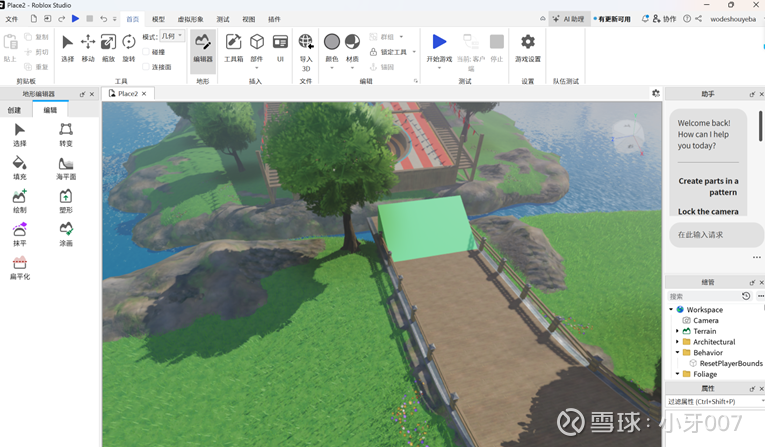Open the Color (颜色) dropdown arrow
Screen dimensions: 765x447
(332, 68)
